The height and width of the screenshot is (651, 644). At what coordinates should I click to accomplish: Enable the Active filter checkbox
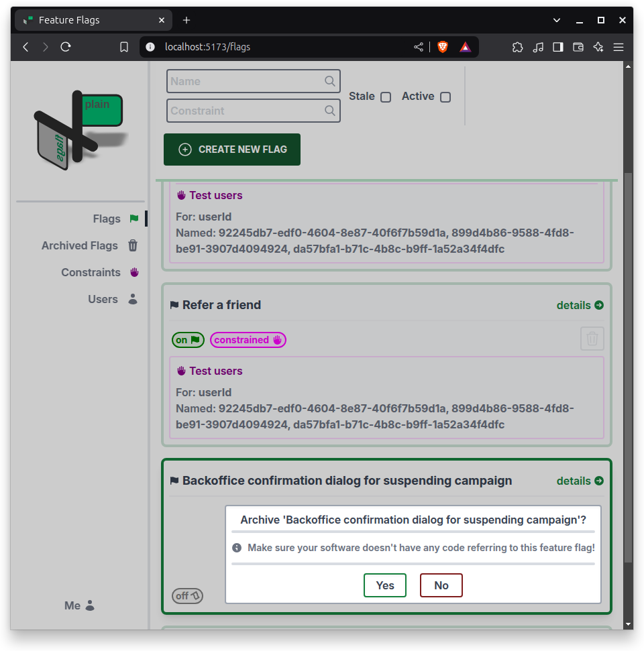(445, 97)
